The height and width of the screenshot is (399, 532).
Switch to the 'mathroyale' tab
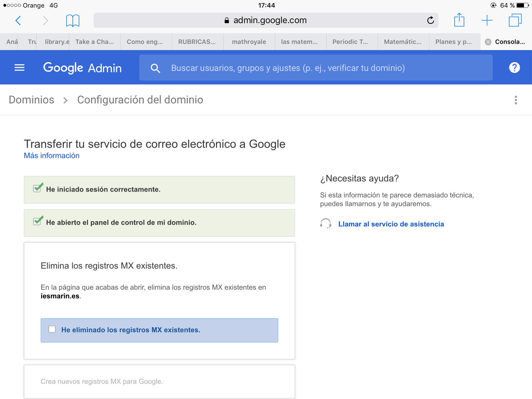(x=249, y=42)
